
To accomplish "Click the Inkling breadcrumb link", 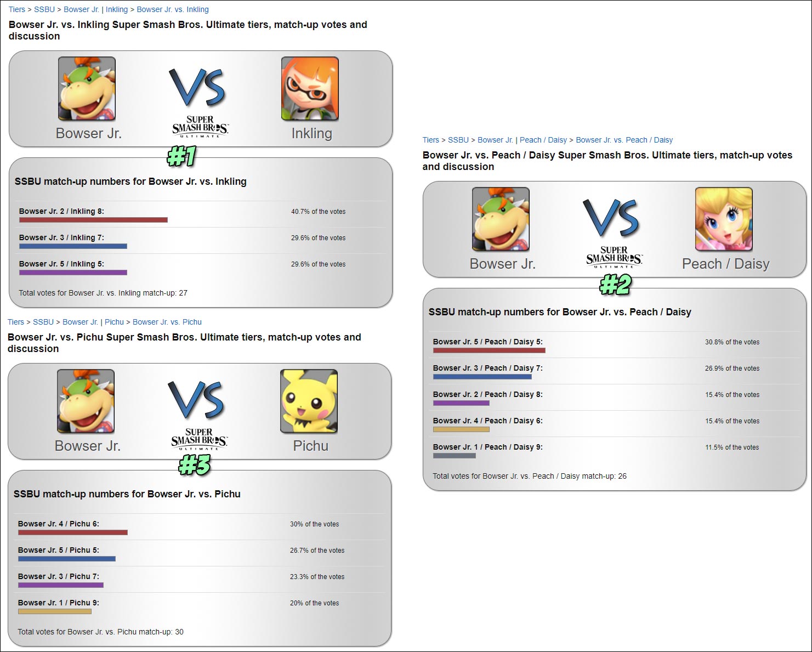I will coord(116,9).
